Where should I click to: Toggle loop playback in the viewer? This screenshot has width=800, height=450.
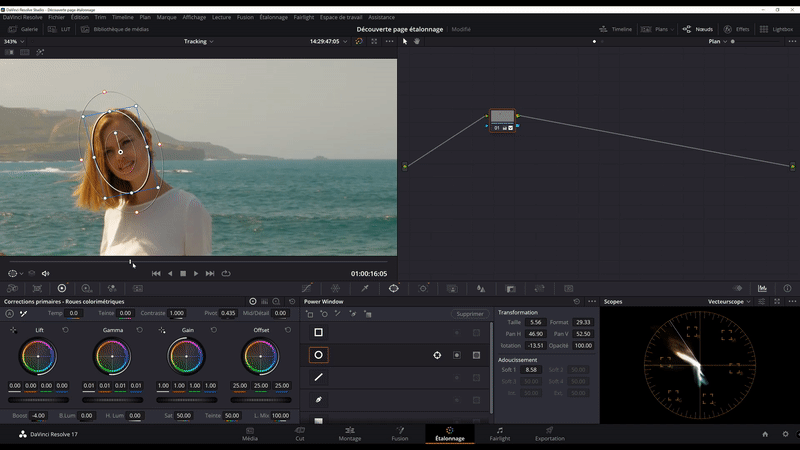[x=226, y=273]
